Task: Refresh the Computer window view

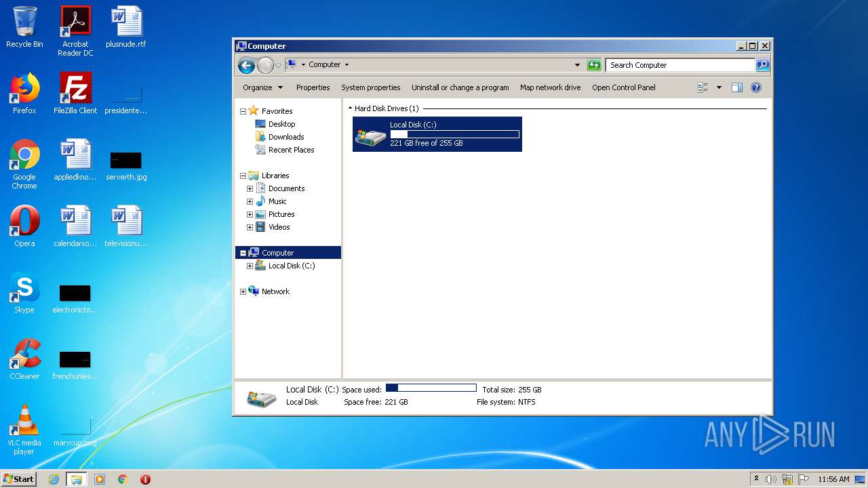Action: tap(594, 65)
